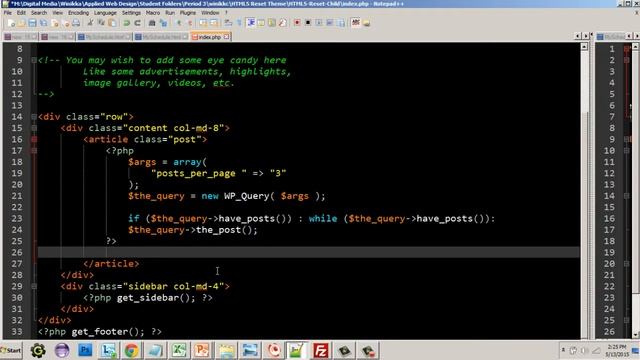Open the user defined language icon
Image resolution: width=640 pixels, height=360 pixels.
click(260, 23)
